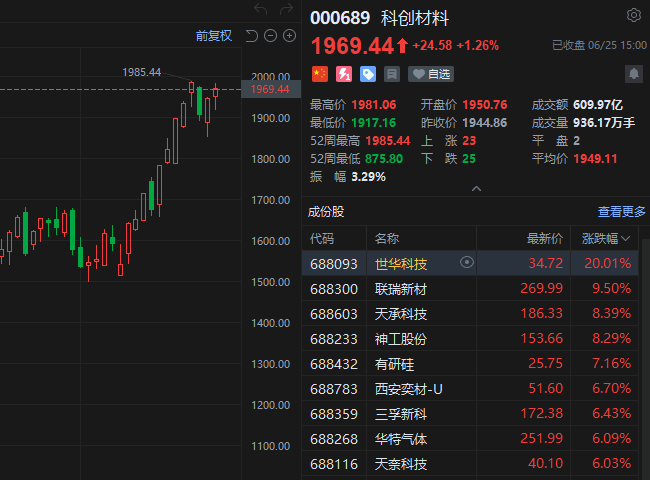The height and width of the screenshot is (480, 650).
Task: Collapse the quote details panel chevron
Action: (x=476, y=189)
